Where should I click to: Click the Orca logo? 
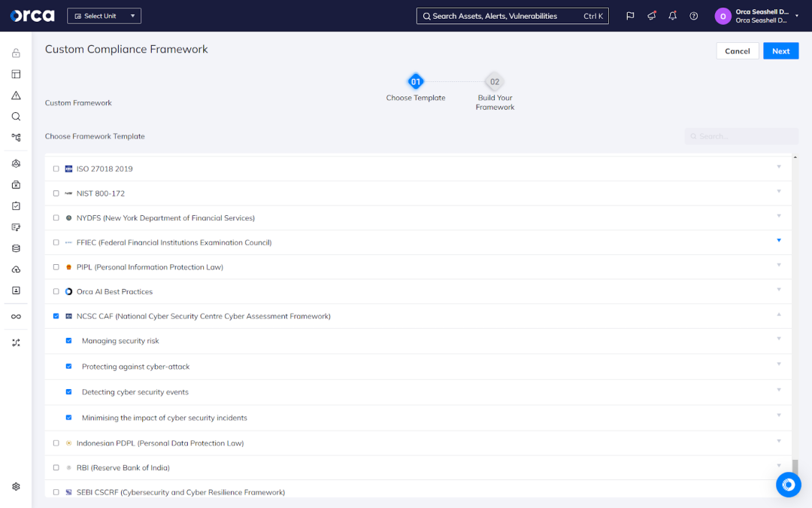pyautogui.click(x=32, y=16)
